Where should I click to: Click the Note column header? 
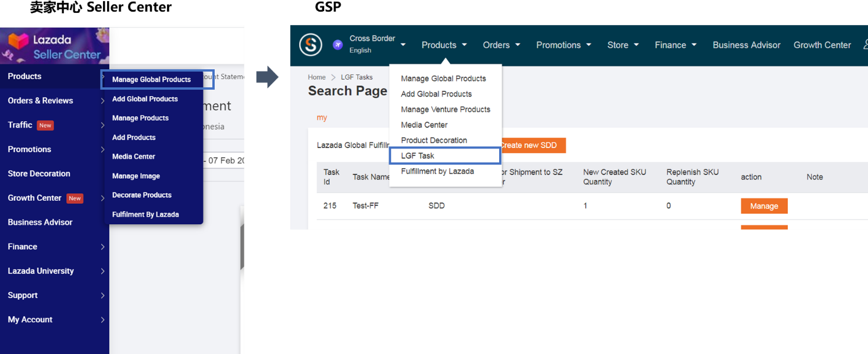click(x=814, y=177)
